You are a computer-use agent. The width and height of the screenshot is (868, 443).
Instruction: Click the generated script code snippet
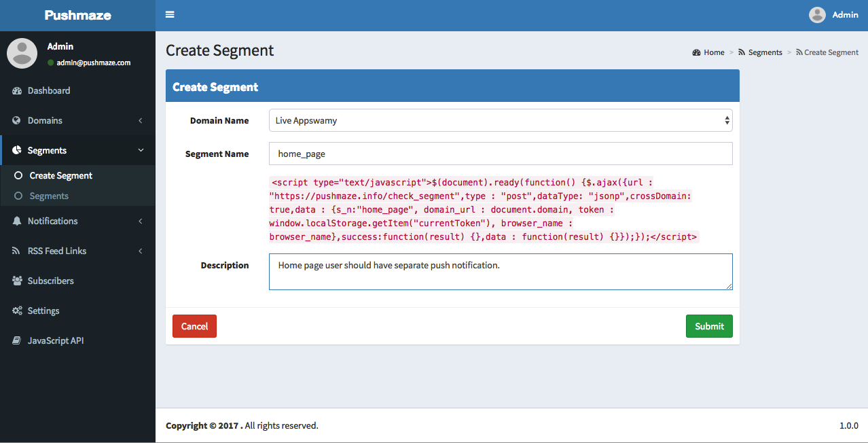coord(484,209)
